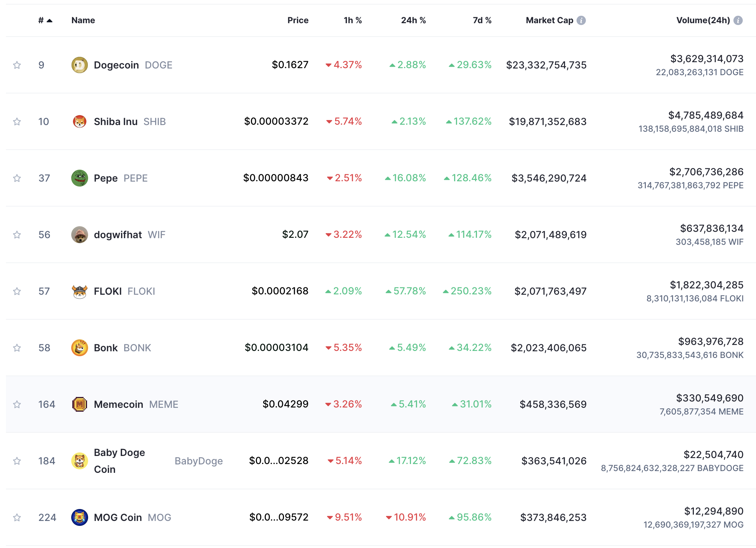
Task: Sort table by 7d % column
Action: 482,20
